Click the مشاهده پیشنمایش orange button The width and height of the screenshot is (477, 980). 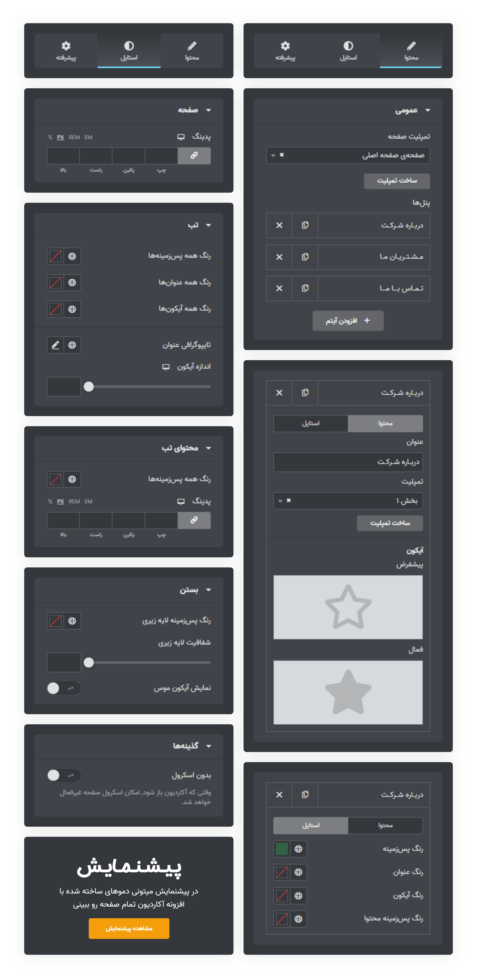tap(129, 928)
